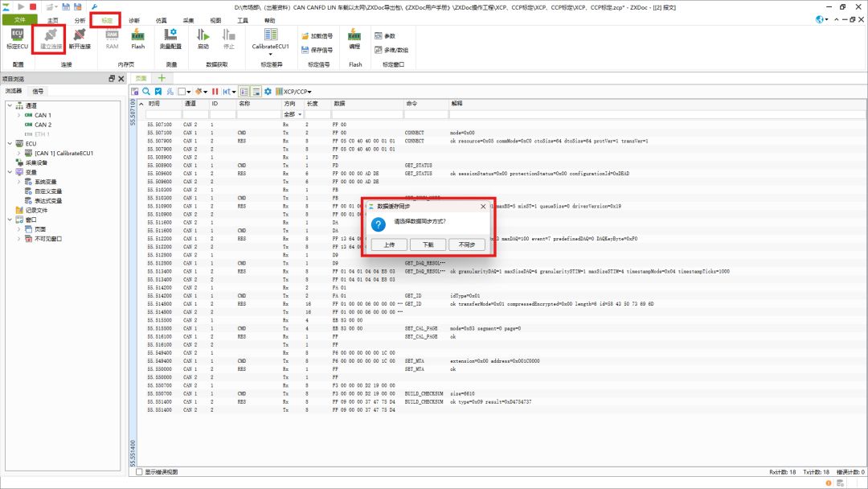This screenshot has width=868, height=489.
Task: Switch to the 信号 panel tab
Action: click(x=38, y=91)
